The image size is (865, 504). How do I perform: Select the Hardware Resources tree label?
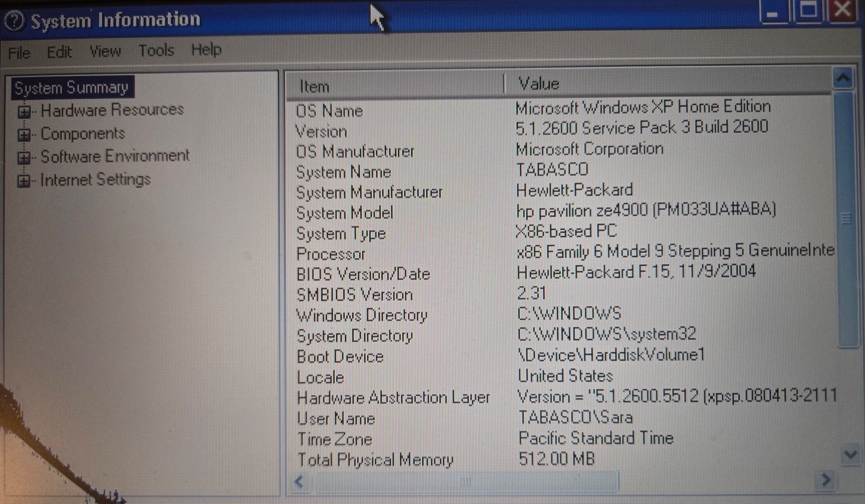[112, 110]
